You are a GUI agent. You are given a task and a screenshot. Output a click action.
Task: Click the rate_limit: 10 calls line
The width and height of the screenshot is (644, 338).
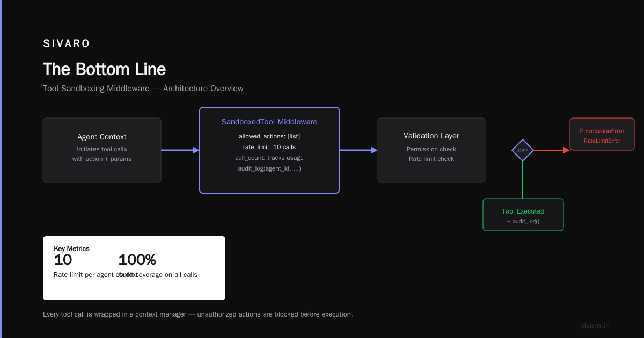point(269,147)
